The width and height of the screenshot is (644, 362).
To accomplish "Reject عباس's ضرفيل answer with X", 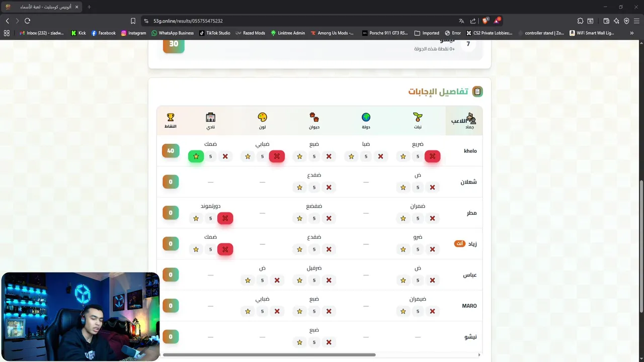I will pyautogui.click(x=329, y=280).
